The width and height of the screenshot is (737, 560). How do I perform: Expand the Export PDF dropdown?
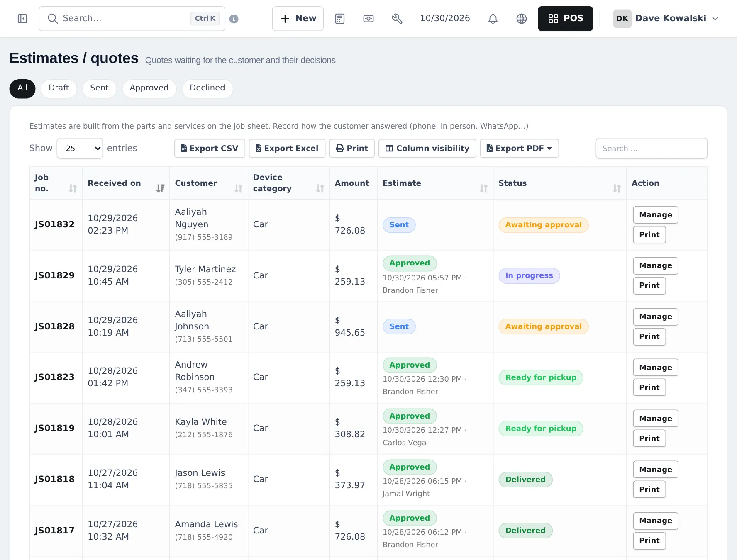tap(519, 148)
